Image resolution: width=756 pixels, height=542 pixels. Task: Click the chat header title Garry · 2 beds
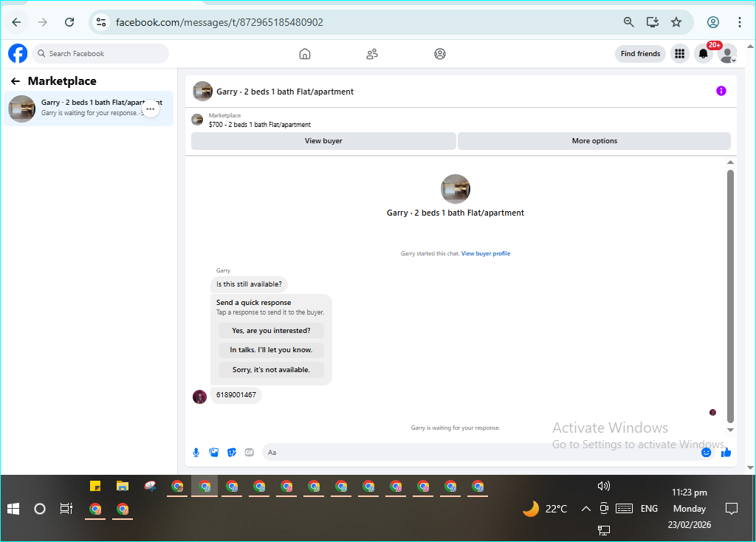(285, 92)
